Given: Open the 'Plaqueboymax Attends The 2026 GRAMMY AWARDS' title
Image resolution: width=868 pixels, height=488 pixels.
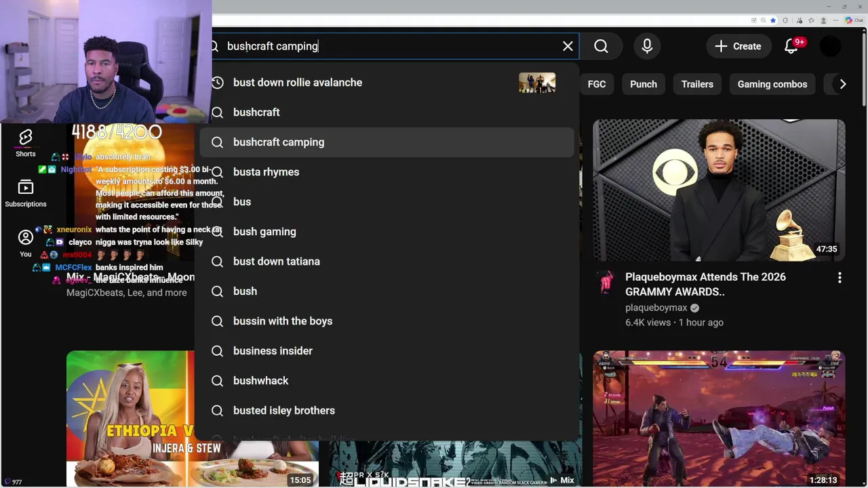Looking at the screenshot, I should click(x=705, y=284).
